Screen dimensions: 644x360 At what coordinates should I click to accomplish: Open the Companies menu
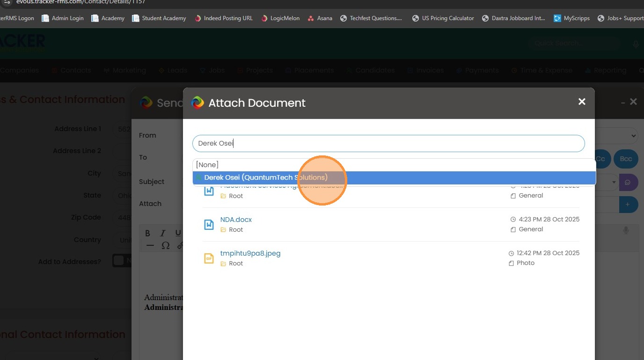(20, 71)
